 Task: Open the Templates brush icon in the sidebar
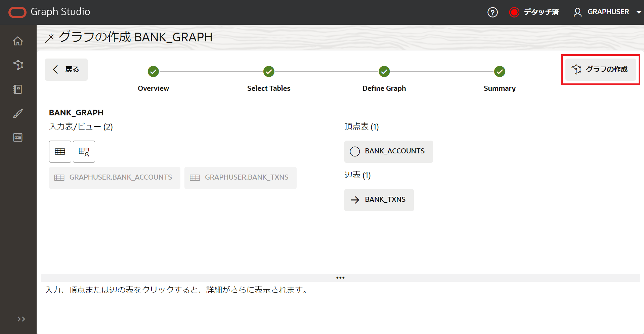click(18, 113)
